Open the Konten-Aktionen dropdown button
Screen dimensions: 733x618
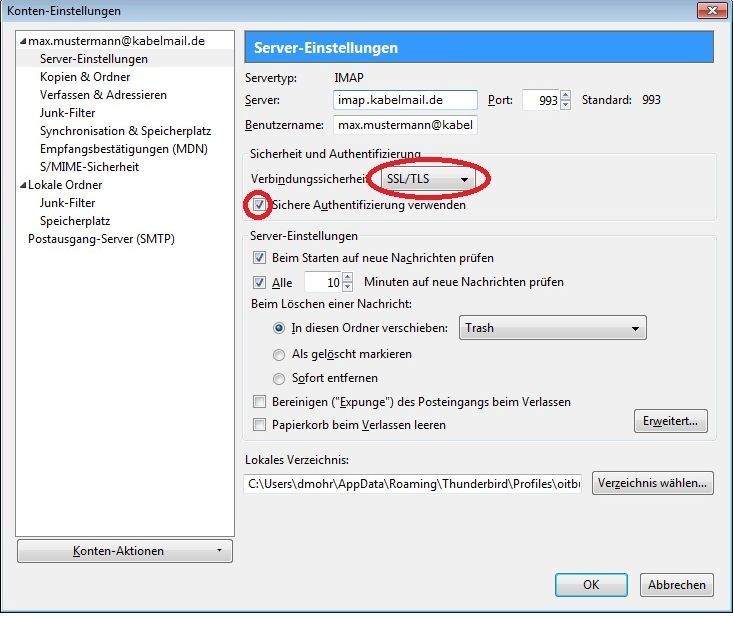tap(125, 551)
